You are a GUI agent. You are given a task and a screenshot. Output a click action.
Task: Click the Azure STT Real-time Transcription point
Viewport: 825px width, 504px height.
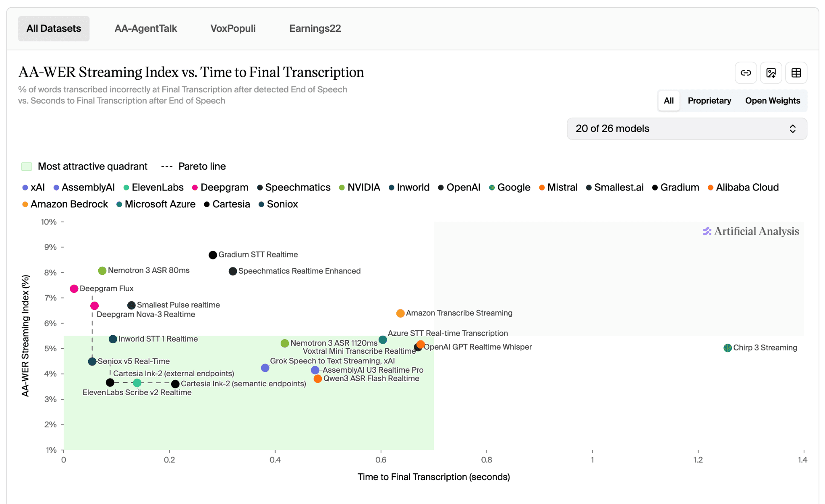click(x=383, y=340)
